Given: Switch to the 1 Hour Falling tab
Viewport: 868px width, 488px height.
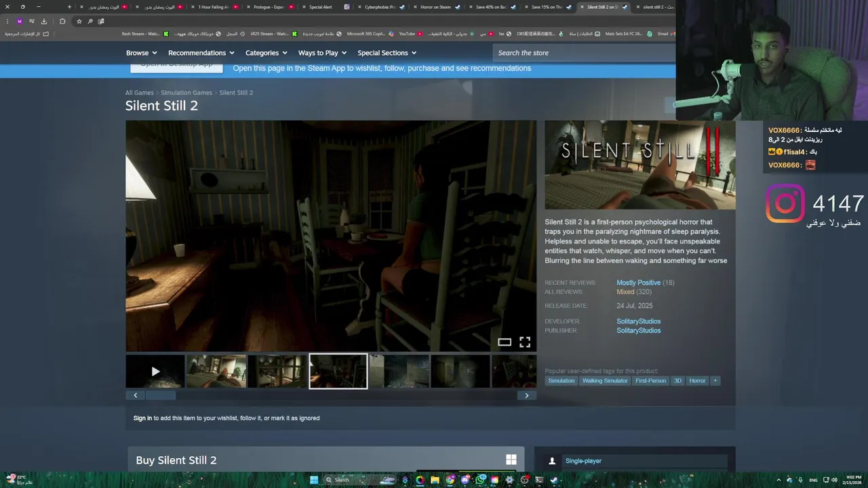Looking at the screenshot, I should [x=213, y=7].
